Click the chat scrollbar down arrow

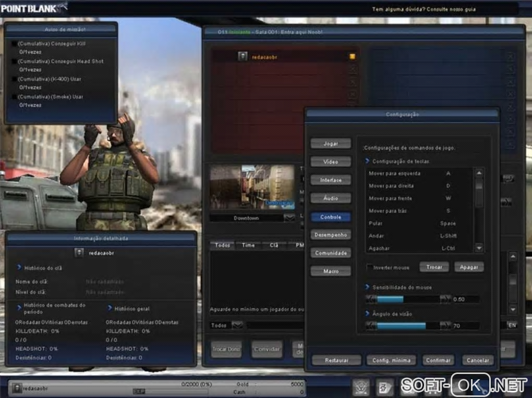coord(513,309)
